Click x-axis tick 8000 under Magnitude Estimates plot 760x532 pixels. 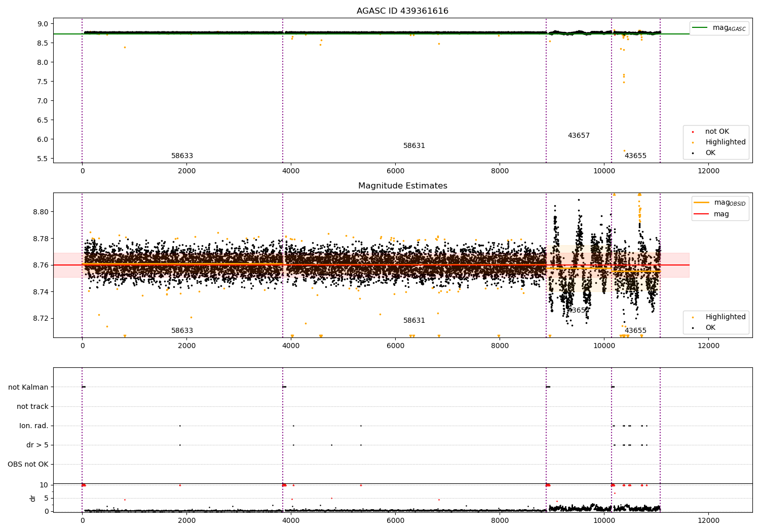[x=500, y=346]
